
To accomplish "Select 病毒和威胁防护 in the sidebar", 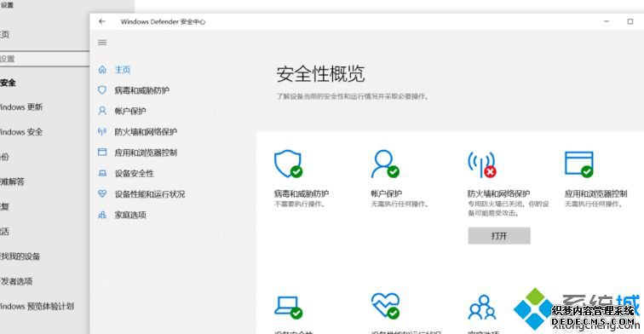I will 141,90.
